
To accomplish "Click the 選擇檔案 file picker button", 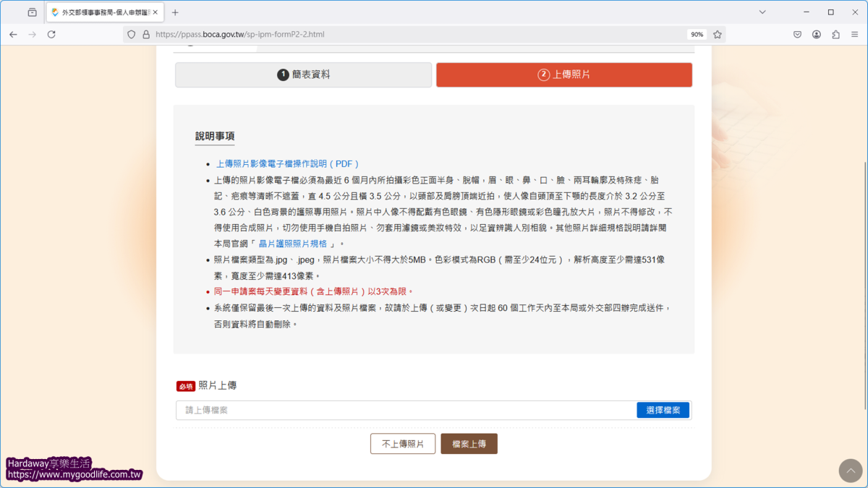I will (x=663, y=409).
